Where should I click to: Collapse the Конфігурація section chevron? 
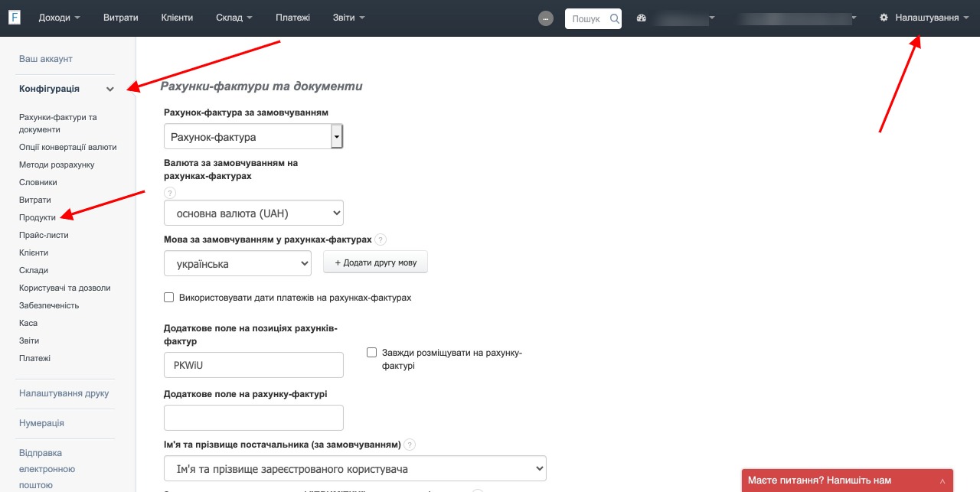pyautogui.click(x=110, y=89)
